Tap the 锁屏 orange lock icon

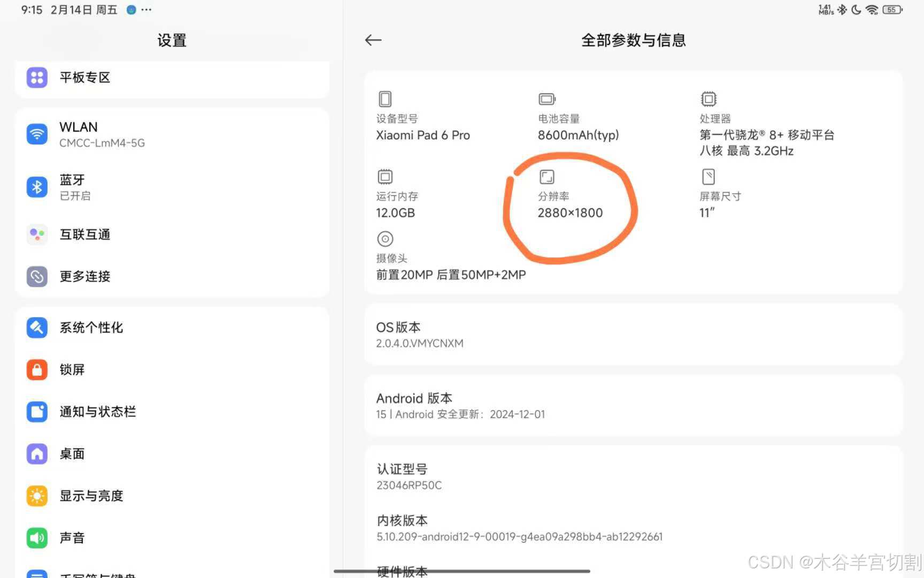pos(37,369)
